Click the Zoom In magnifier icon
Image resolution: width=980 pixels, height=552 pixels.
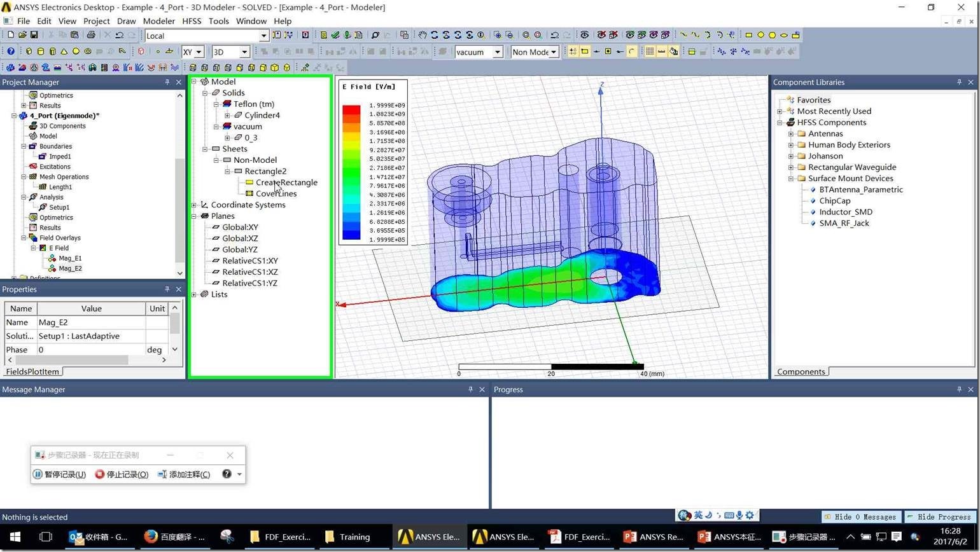(x=497, y=35)
